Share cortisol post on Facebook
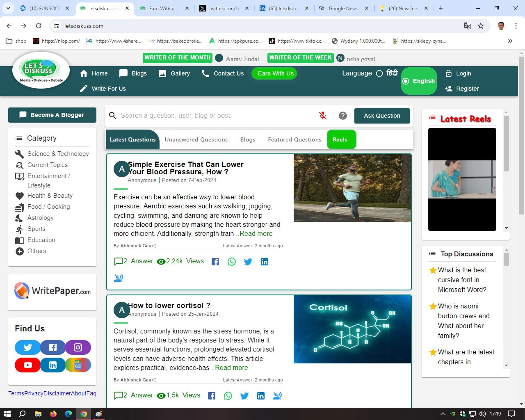 coord(212,396)
